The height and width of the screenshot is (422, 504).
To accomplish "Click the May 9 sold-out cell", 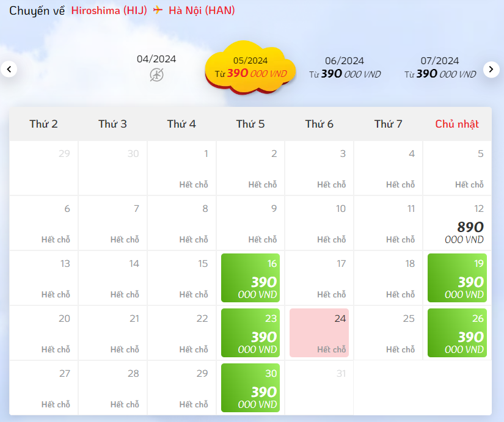I will (250, 223).
